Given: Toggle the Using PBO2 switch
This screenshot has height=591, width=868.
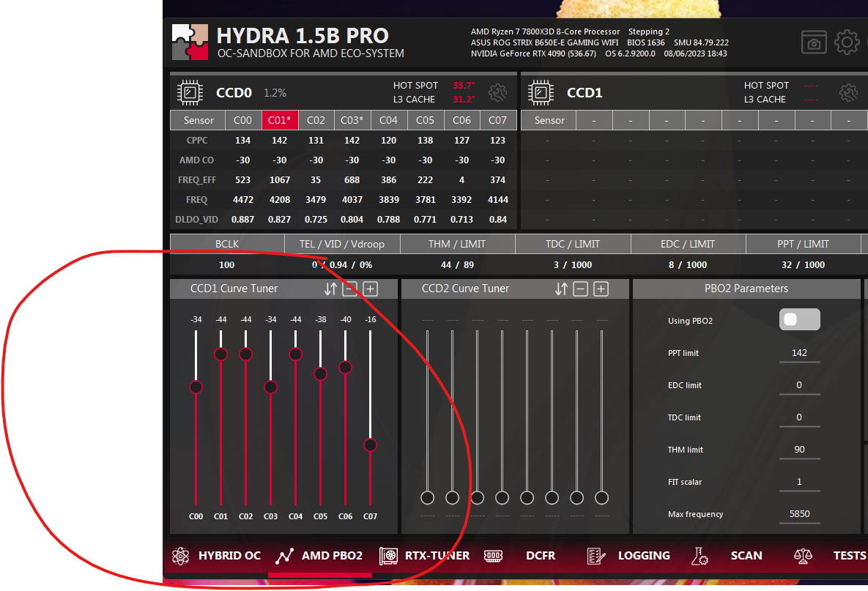Looking at the screenshot, I should point(799,320).
